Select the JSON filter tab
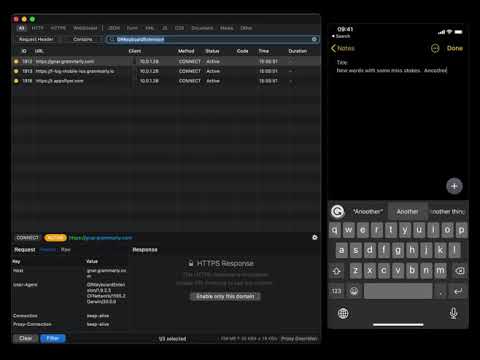This screenshot has height=360, width=480. click(114, 28)
